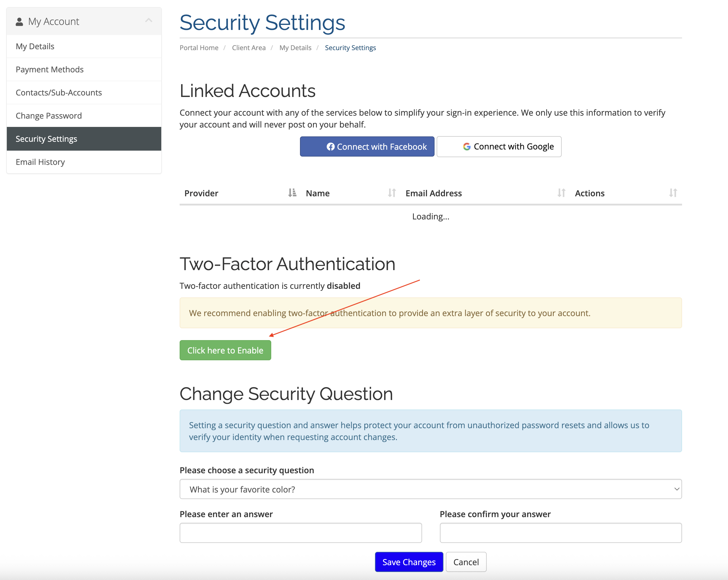Click the Portal Home breadcrumb
728x580 pixels.
[x=199, y=48]
